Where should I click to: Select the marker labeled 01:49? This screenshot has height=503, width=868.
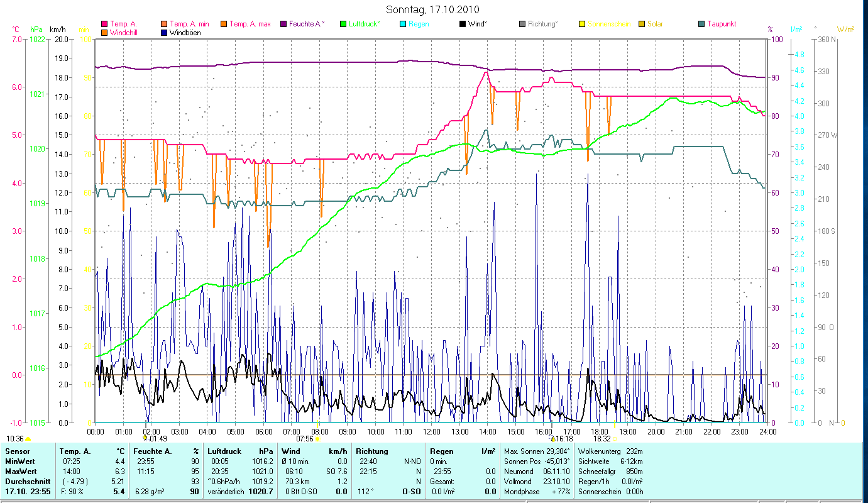[145, 438]
